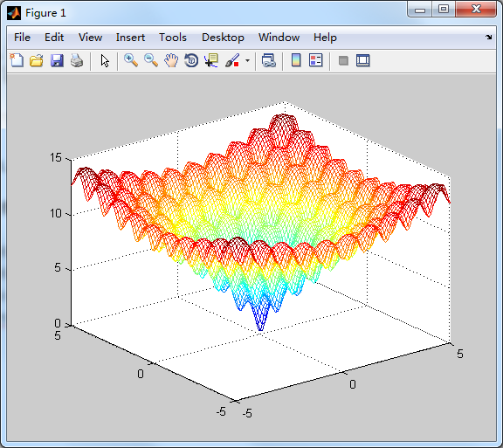Click the Link Plot icon
Screen dimensions: 503x448
coord(268,60)
